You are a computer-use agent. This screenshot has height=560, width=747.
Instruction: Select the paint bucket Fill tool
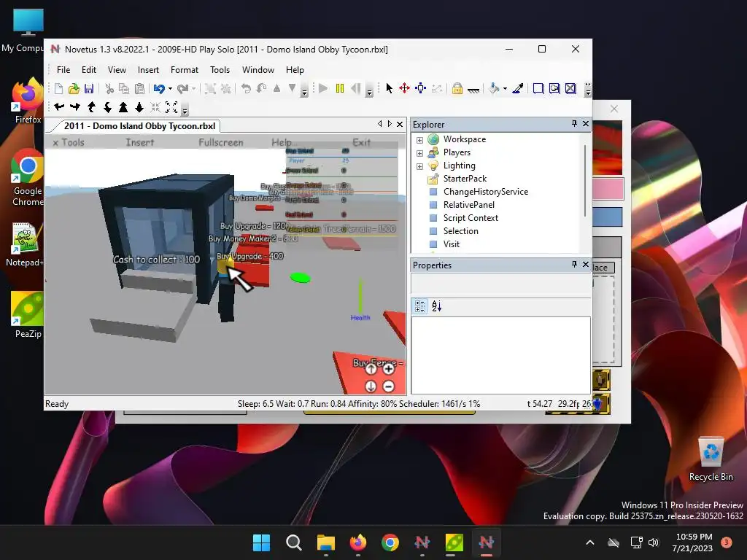click(x=494, y=88)
